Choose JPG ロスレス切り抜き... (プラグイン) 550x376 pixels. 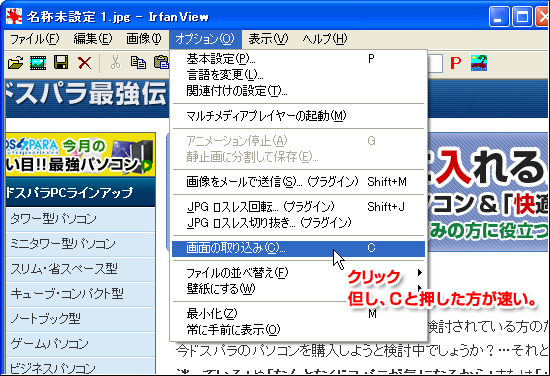[298, 223]
